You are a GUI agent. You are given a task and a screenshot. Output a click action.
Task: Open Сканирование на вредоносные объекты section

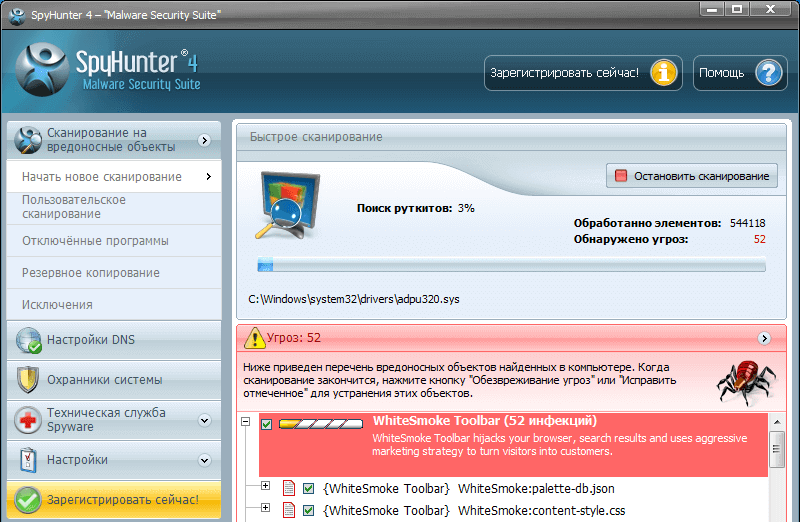pyautogui.click(x=114, y=140)
